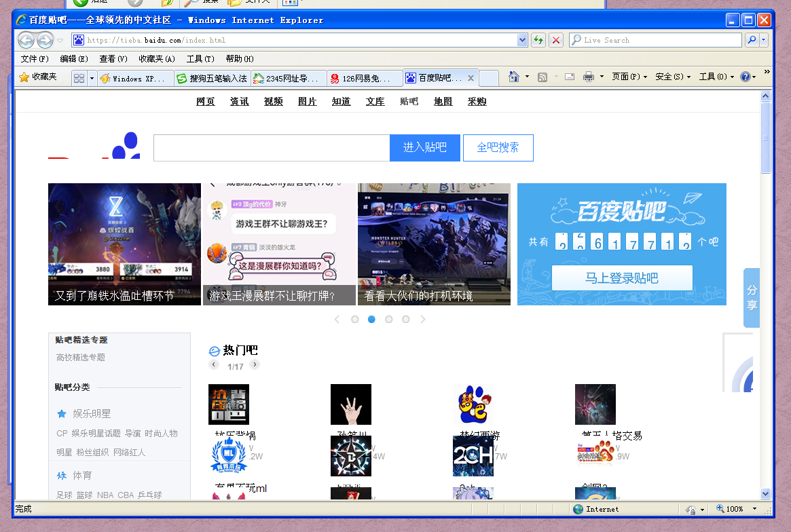Click the browser Forward arrow button
The image size is (791, 532).
[x=44, y=40]
